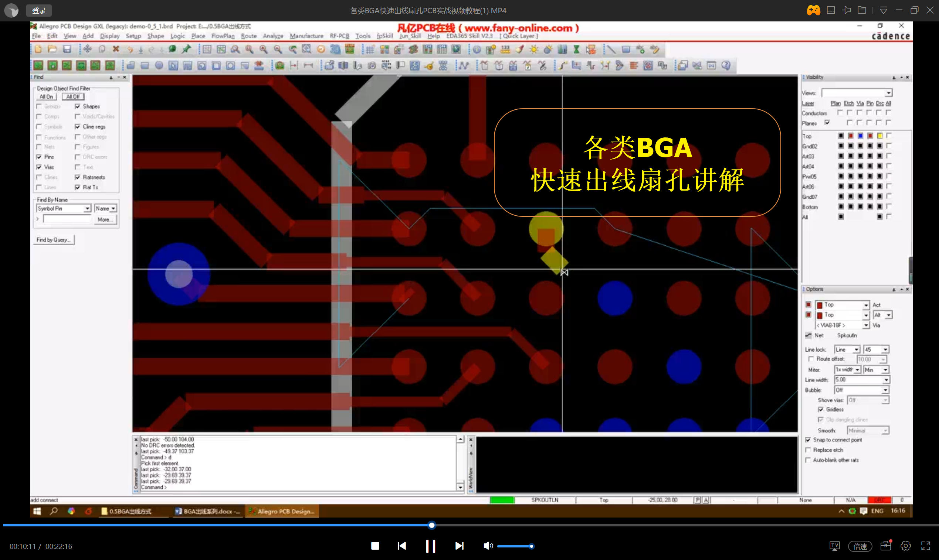Image resolution: width=939 pixels, height=560 pixels.
Task: Click the Find By Name input field
Action: tap(67, 219)
